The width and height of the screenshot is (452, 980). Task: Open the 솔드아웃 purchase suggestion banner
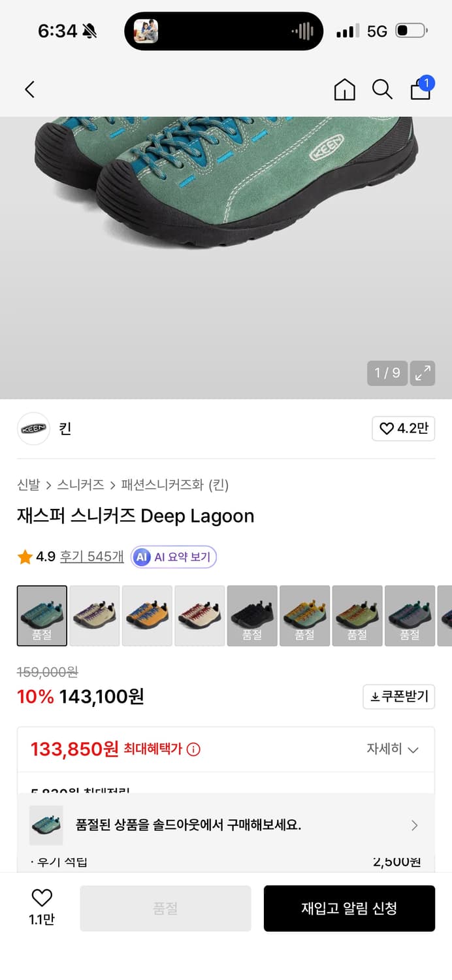pyautogui.click(x=226, y=825)
